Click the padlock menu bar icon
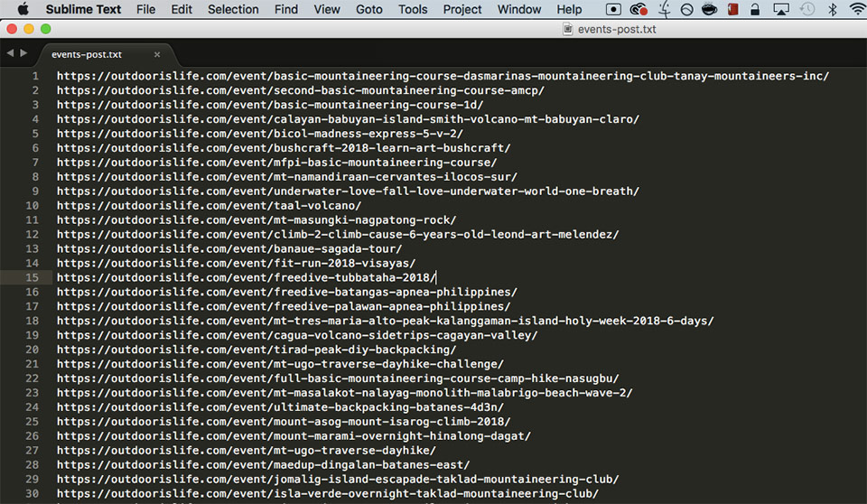The height and width of the screenshot is (504, 867). click(x=755, y=9)
